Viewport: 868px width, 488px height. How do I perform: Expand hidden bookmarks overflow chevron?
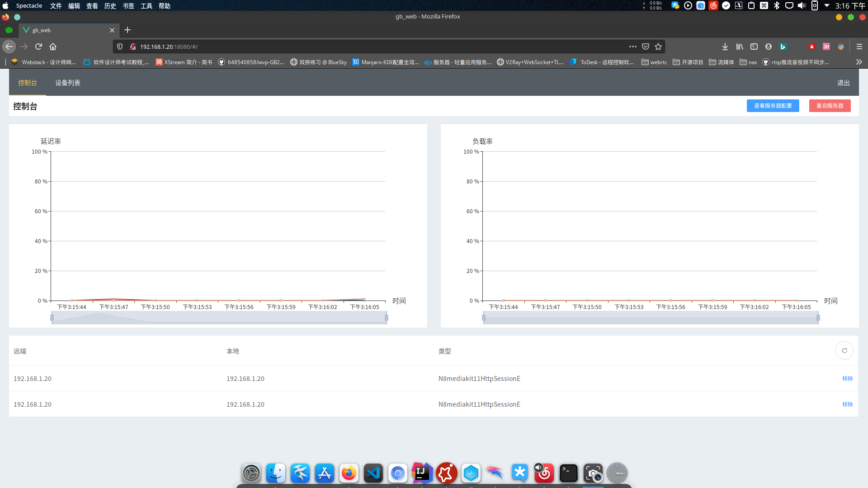click(859, 62)
